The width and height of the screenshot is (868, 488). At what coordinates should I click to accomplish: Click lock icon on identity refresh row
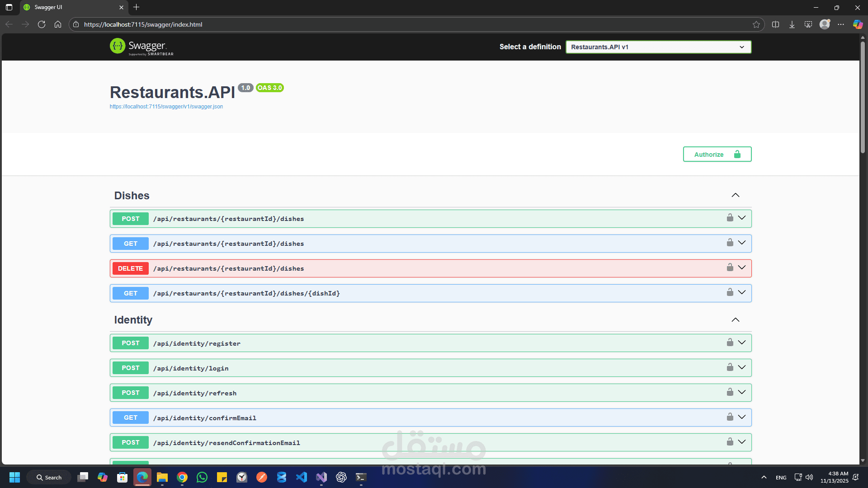pos(730,392)
